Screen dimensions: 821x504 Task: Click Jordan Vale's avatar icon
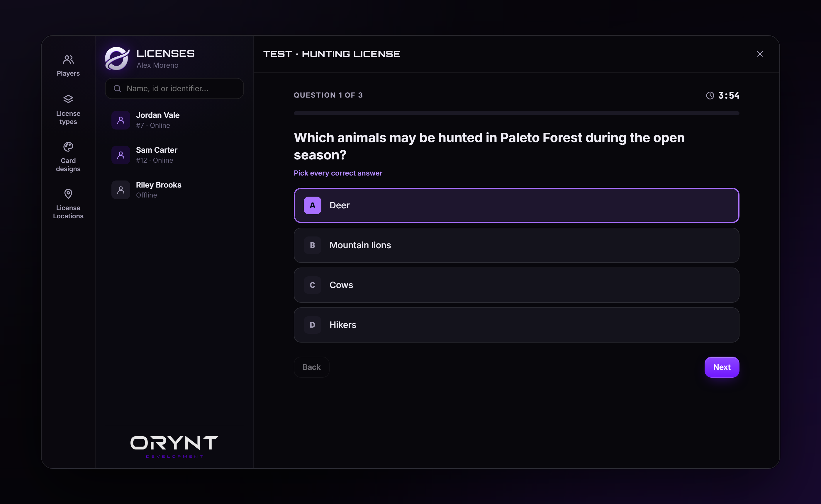[x=121, y=120]
